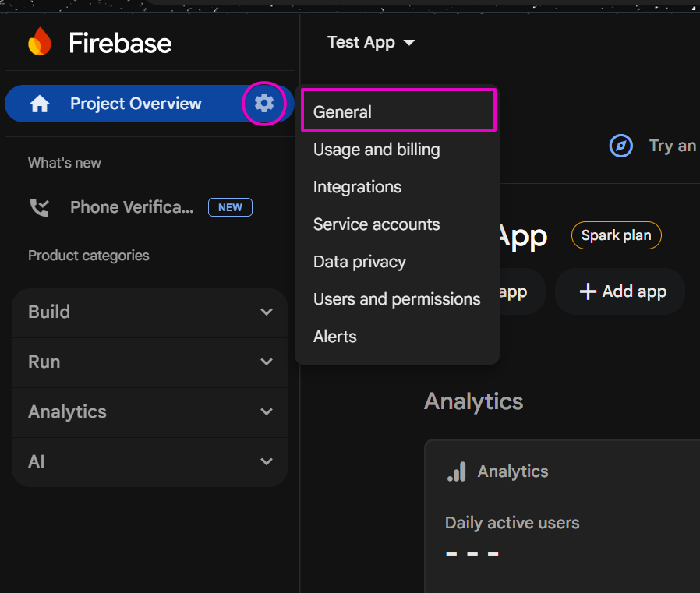Choose Usage and billing menu item
Image resolution: width=700 pixels, height=593 pixels.
pyautogui.click(x=377, y=150)
